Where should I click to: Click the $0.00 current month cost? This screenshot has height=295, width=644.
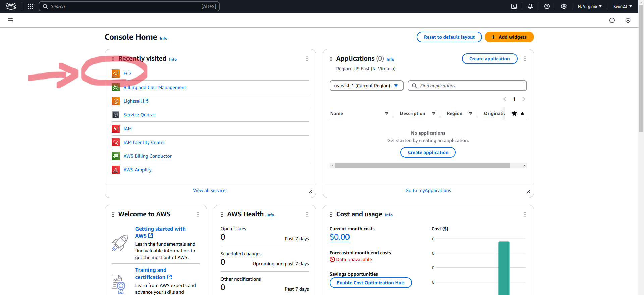339,237
